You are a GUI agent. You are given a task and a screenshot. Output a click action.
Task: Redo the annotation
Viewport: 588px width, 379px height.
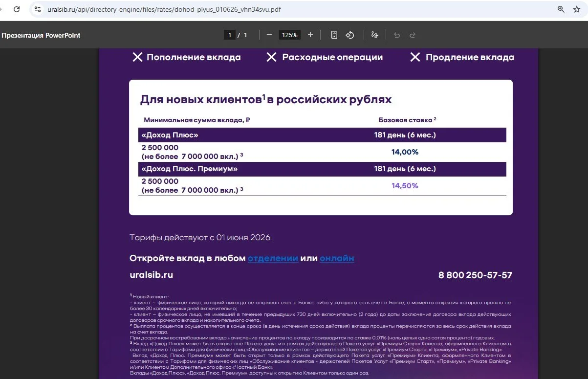coord(413,35)
